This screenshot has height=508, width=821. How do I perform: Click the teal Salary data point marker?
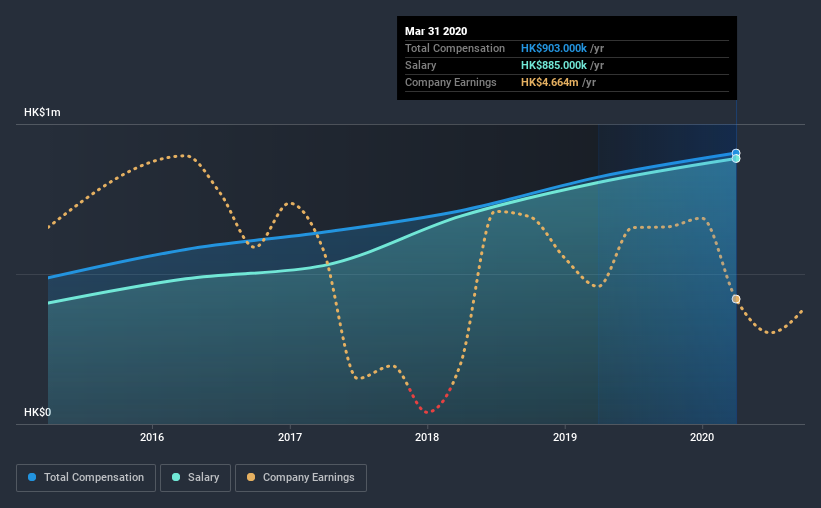click(736, 159)
